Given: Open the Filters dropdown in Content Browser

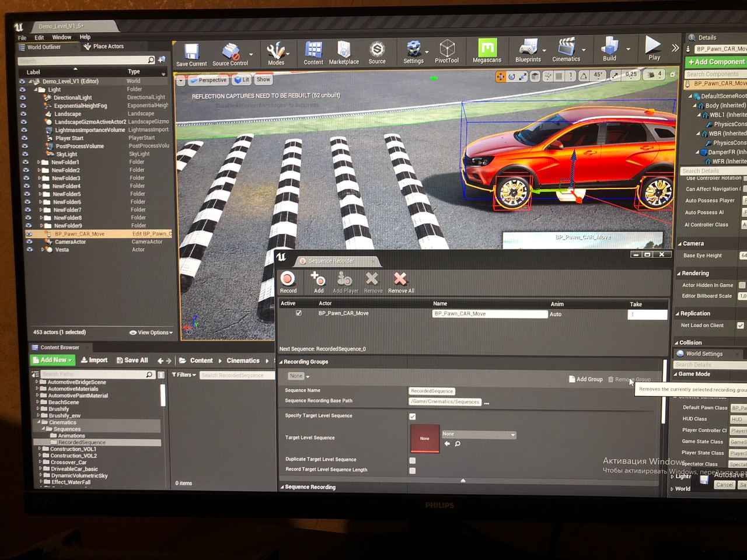Looking at the screenshot, I should pyautogui.click(x=184, y=375).
